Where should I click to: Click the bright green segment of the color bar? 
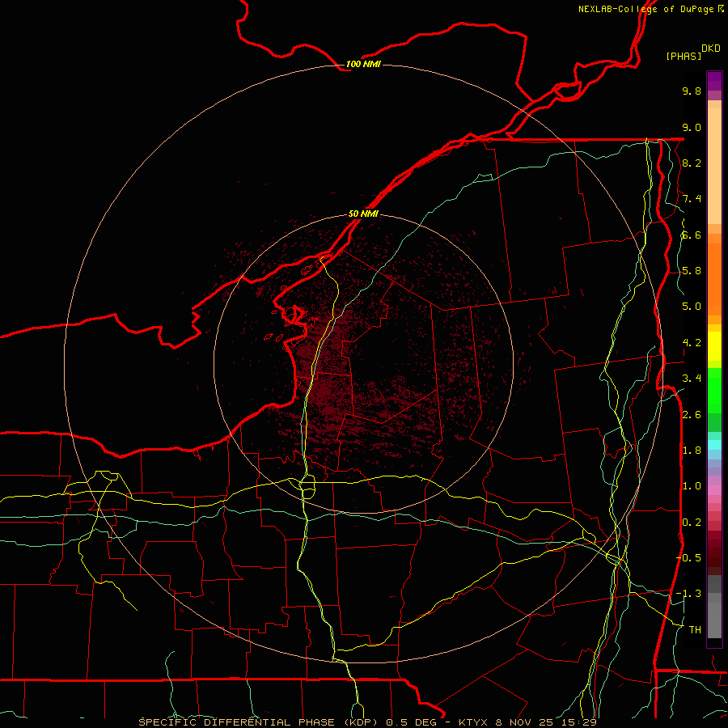click(714, 390)
